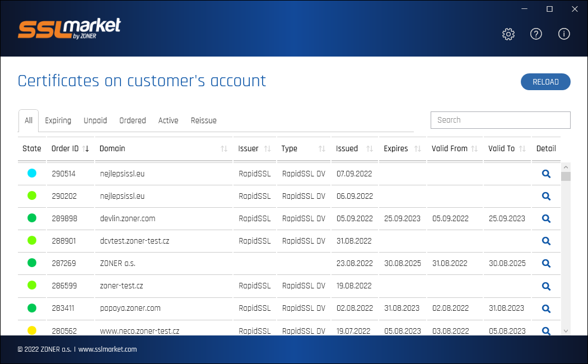This screenshot has height=364, width=588.
Task: Open the info icon in header
Action: click(x=563, y=34)
